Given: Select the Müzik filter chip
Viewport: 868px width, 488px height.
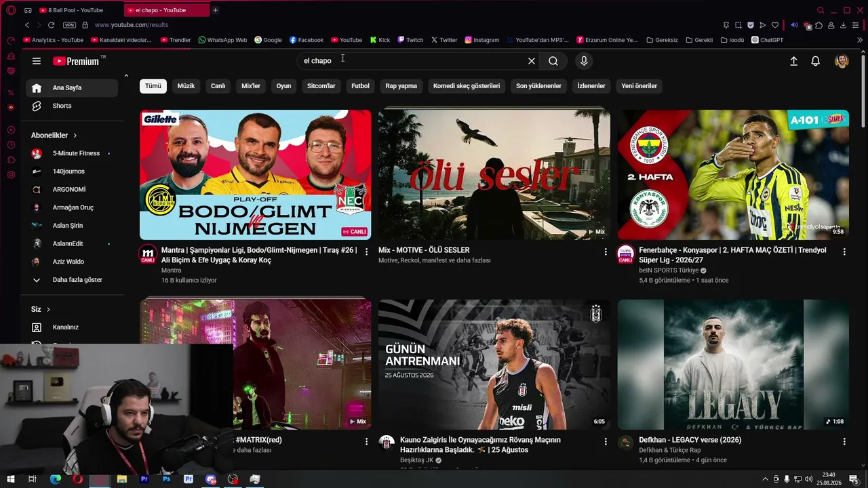Looking at the screenshot, I should coord(186,86).
